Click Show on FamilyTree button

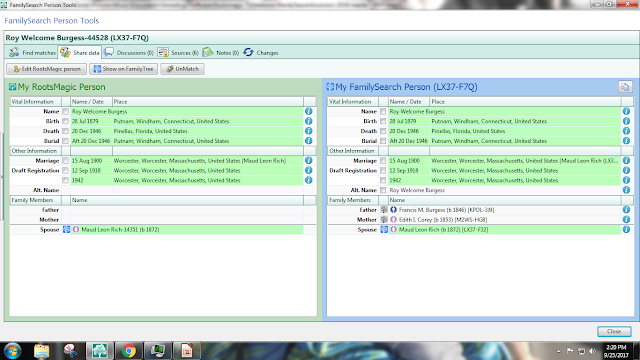[124, 69]
